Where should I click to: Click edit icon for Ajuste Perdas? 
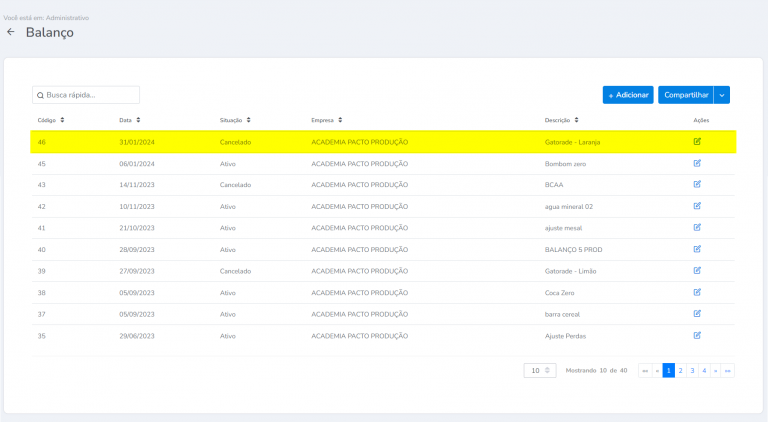coord(697,335)
